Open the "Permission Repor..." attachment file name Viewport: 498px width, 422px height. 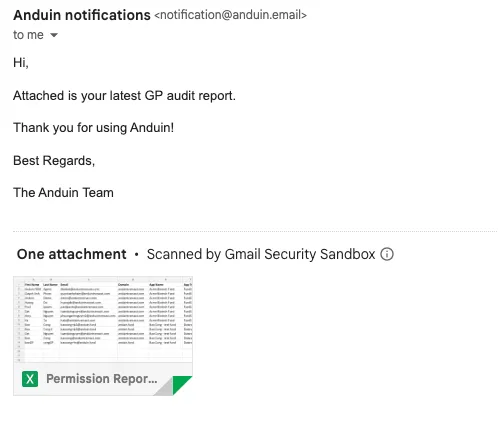(101, 379)
